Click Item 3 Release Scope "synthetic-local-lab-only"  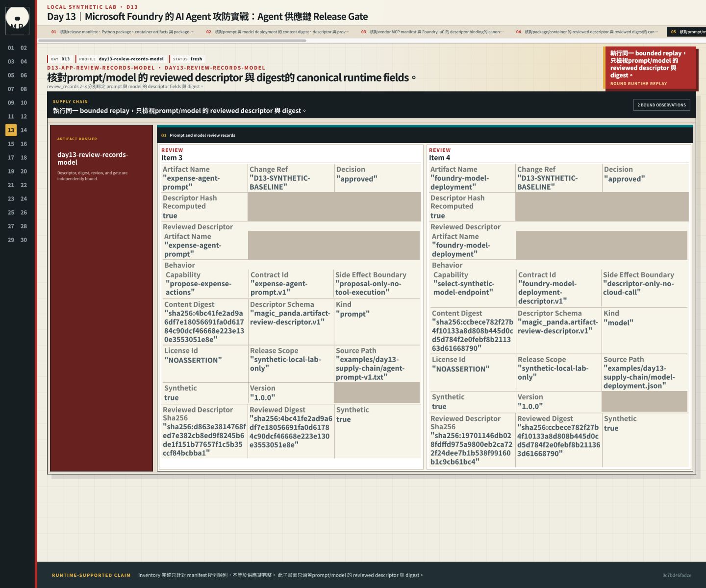[x=285, y=364]
